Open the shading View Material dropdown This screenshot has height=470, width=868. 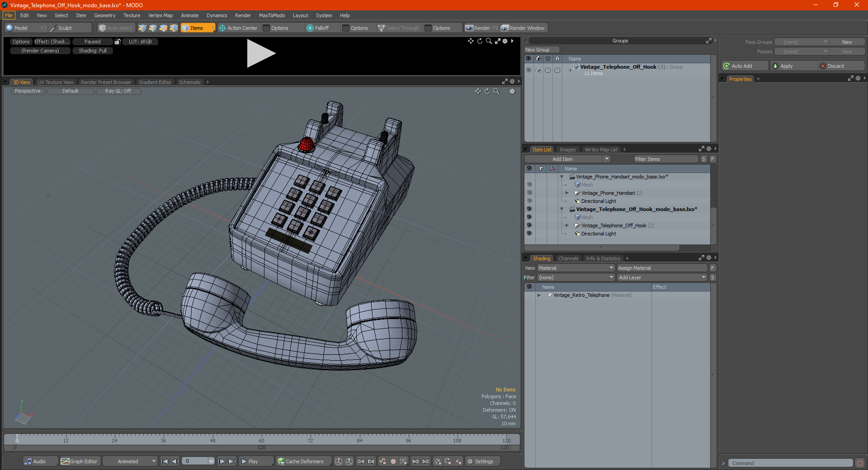point(576,268)
